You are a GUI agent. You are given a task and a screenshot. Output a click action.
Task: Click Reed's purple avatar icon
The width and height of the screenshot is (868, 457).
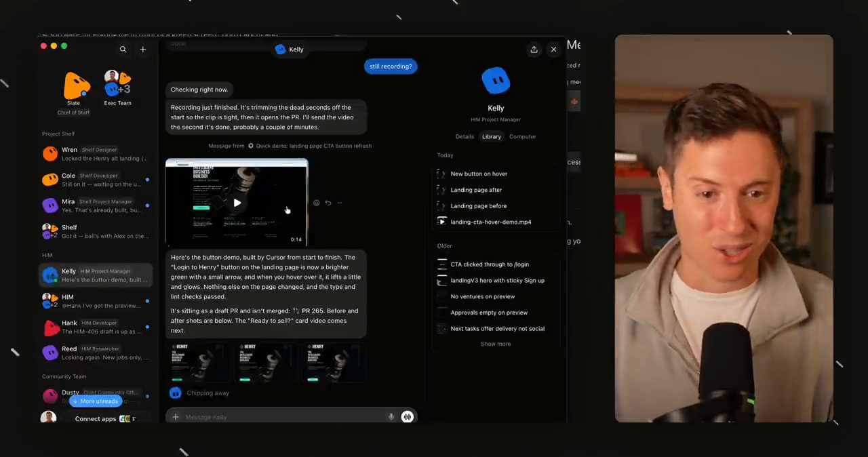point(50,353)
